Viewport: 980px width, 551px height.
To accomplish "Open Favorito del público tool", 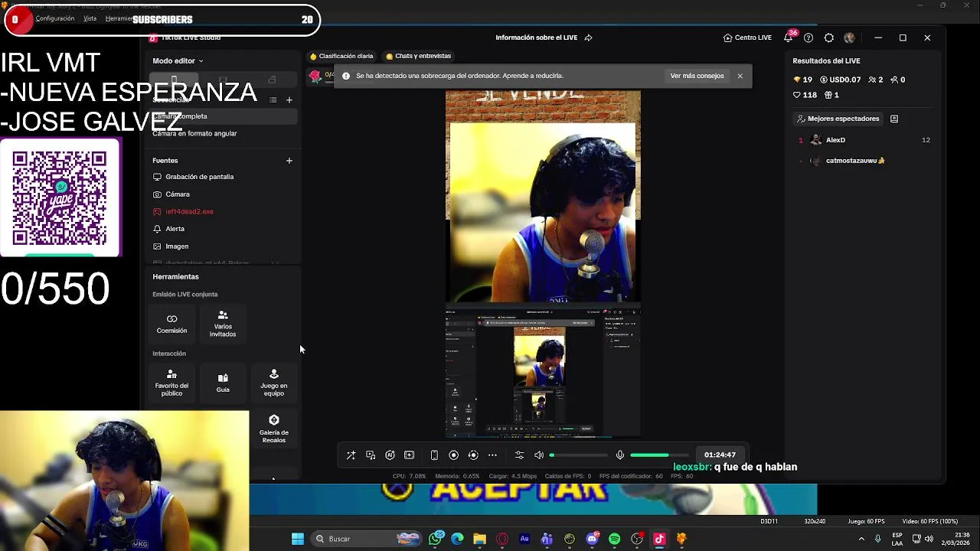I will (171, 383).
